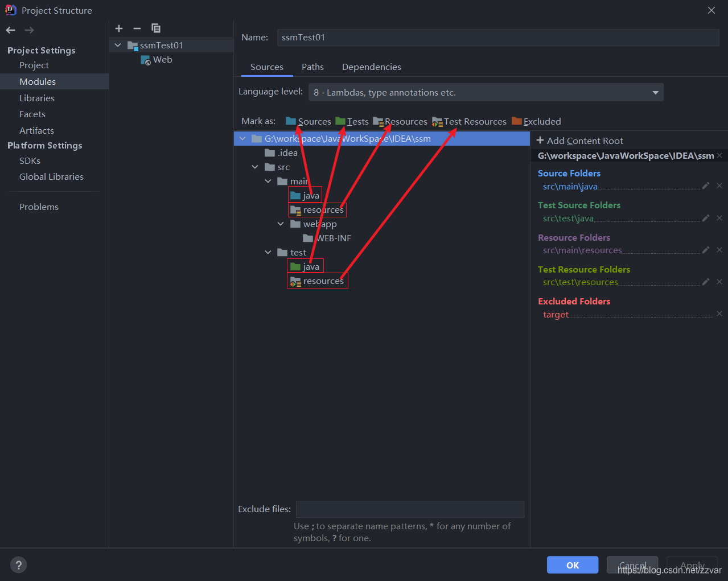Image resolution: width=728 pixels, height=581 pixels.
Task: Mark folder as Excluded
Action: click(536, 121)
